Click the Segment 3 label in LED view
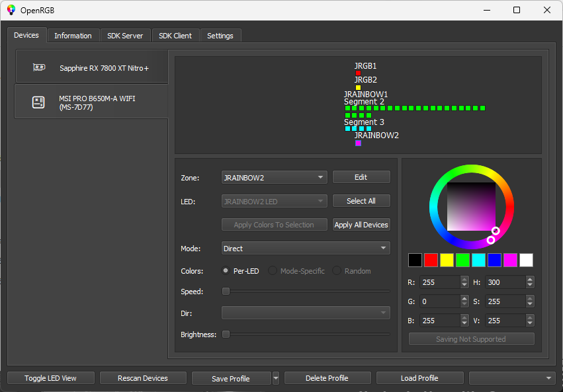 click(x=364, y=122)
